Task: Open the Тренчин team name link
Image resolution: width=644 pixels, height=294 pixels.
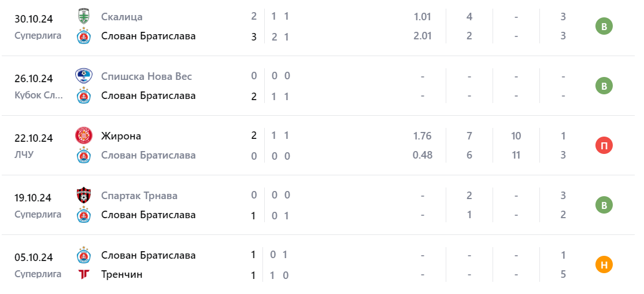Action: [121, 274]
